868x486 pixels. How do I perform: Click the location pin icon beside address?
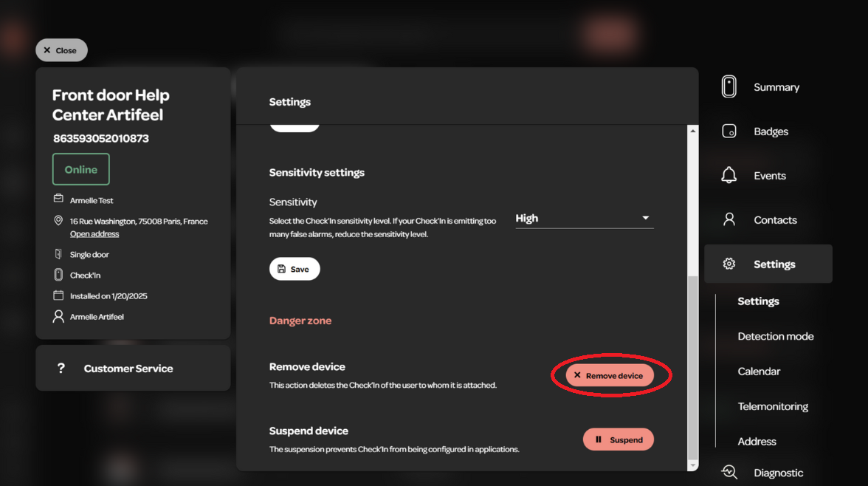pyautogui.click(x=58, y=221)
